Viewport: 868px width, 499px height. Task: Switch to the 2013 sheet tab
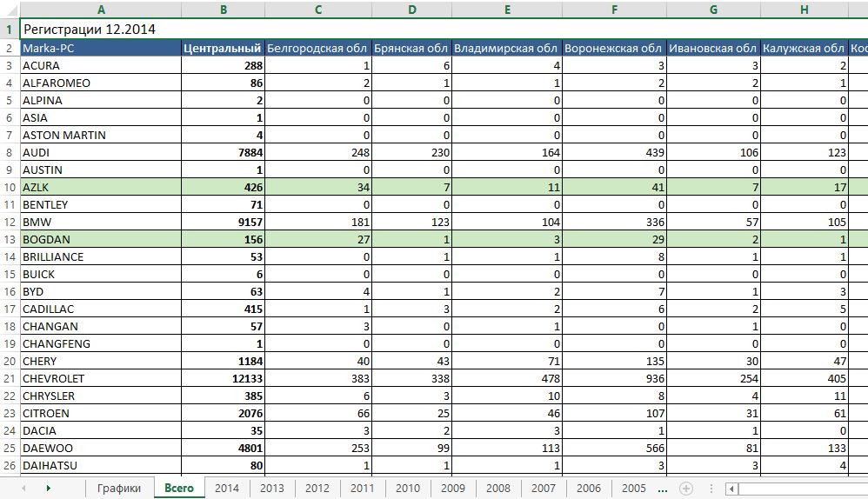pos(272,488)
